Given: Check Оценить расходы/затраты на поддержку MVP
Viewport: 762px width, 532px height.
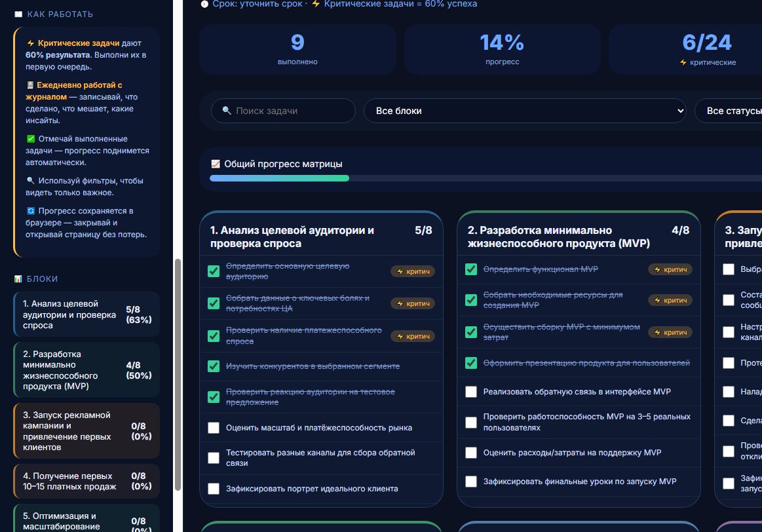Looking at the screenshot, I should [x=471, y=453].
